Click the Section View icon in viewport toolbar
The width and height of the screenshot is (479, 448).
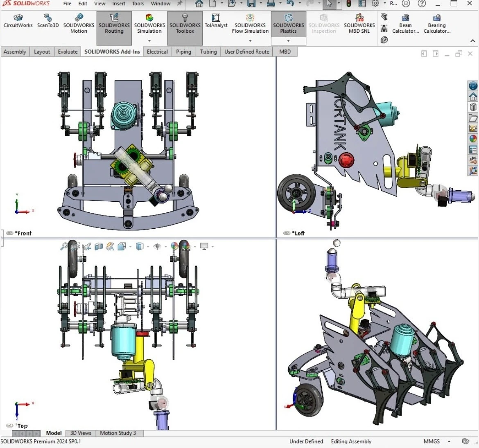99,246
